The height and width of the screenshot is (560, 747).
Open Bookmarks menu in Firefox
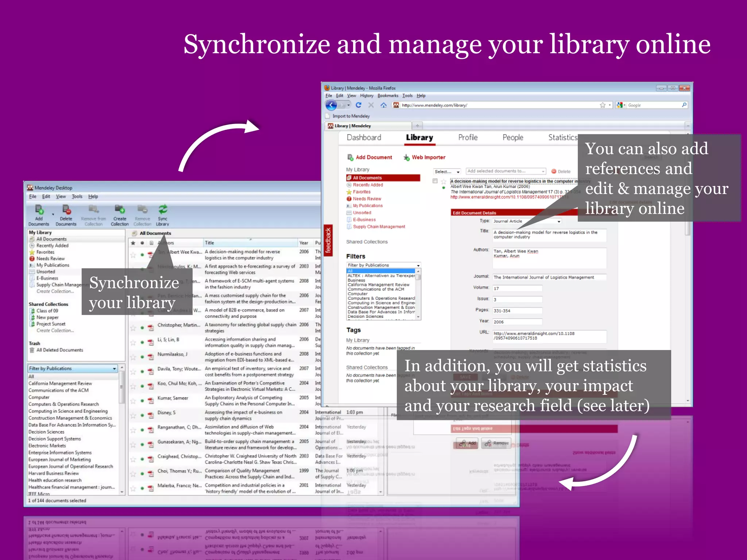point(388,96)
